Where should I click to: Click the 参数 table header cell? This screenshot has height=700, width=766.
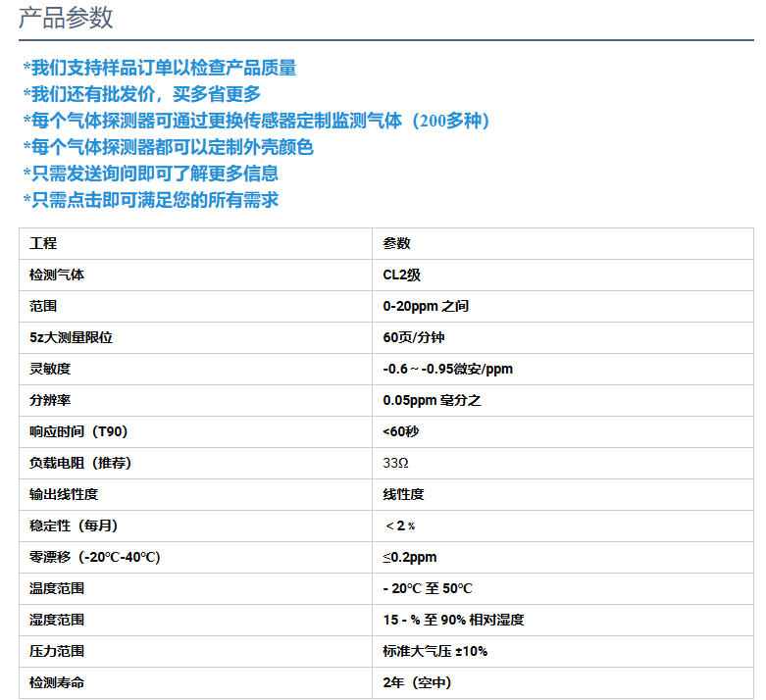(397, 243)
